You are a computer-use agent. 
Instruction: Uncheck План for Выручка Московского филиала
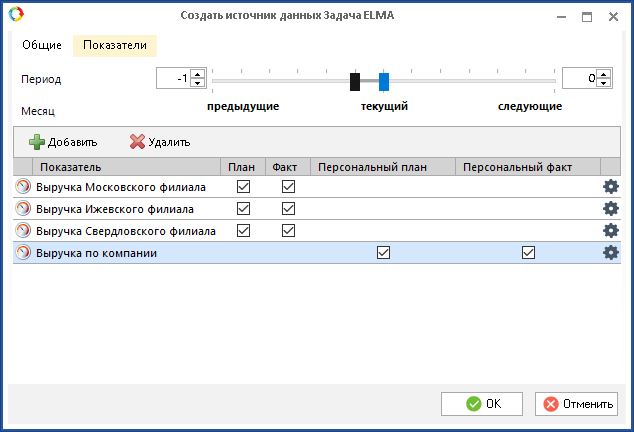(x=242, y=186)
